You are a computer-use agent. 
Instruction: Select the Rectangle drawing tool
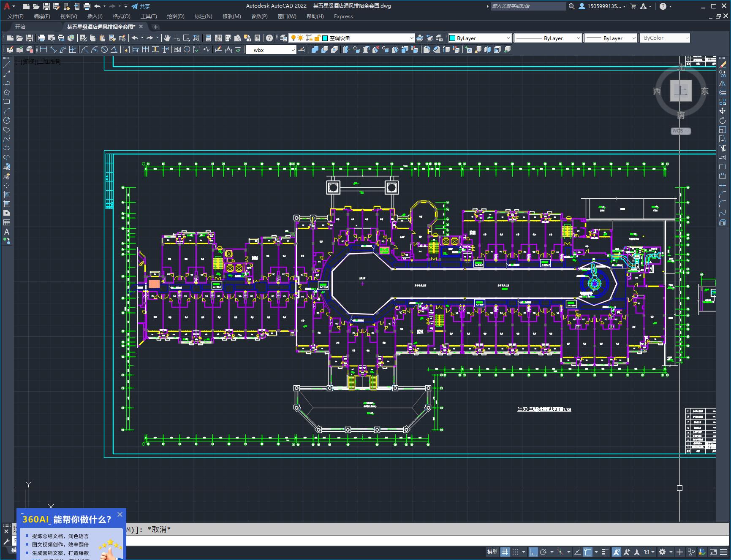7,102
